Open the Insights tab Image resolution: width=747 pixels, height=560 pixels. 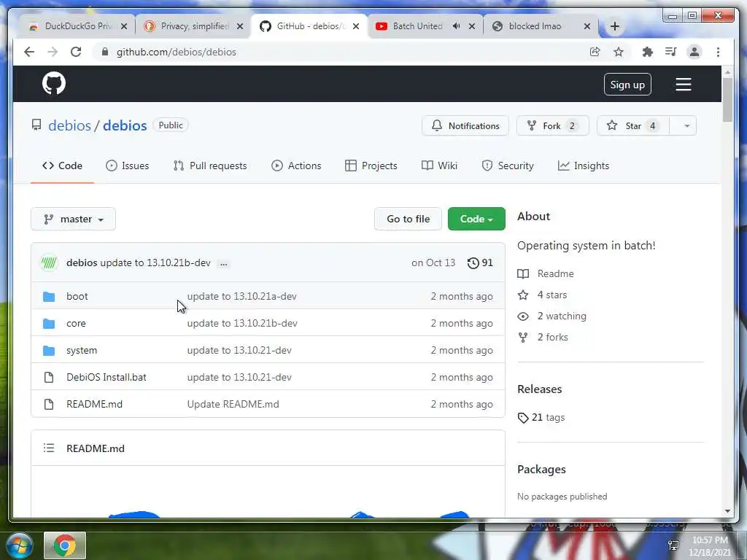(x=584, y=166)
